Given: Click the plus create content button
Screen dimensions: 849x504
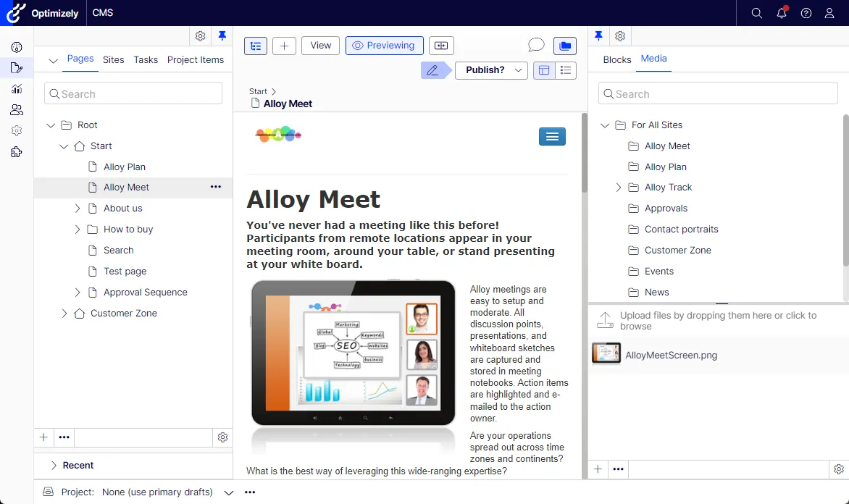Looking at the screenshot, I should pyautogui.click(x=284, y=46).
